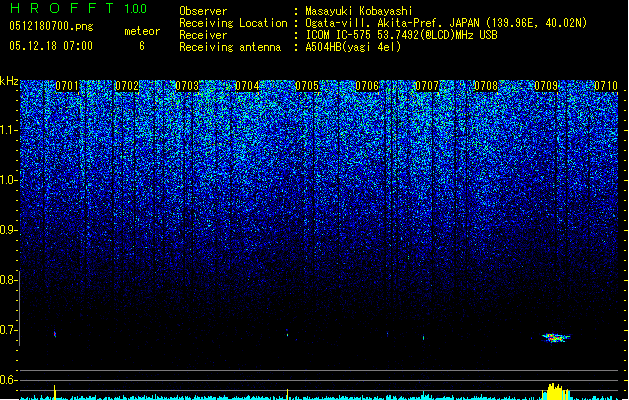Click the faint echo near 0705
The width and height of the screenshot is (629, 400).
[x=287, y=333]
